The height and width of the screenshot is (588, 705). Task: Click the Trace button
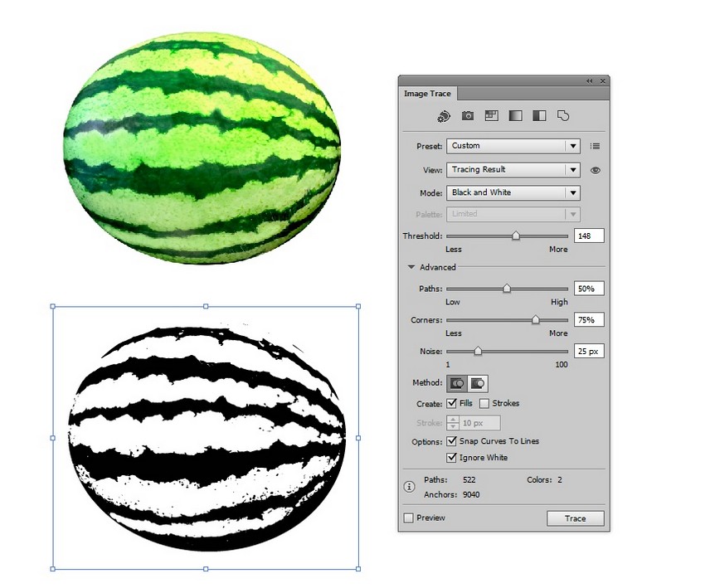click(575, 518)
